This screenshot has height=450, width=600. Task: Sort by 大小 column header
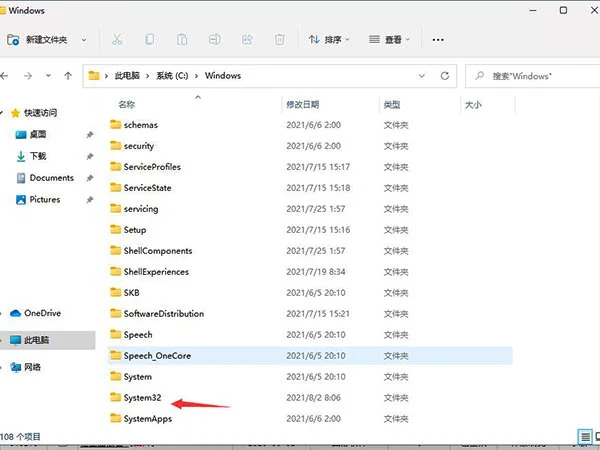473,104
